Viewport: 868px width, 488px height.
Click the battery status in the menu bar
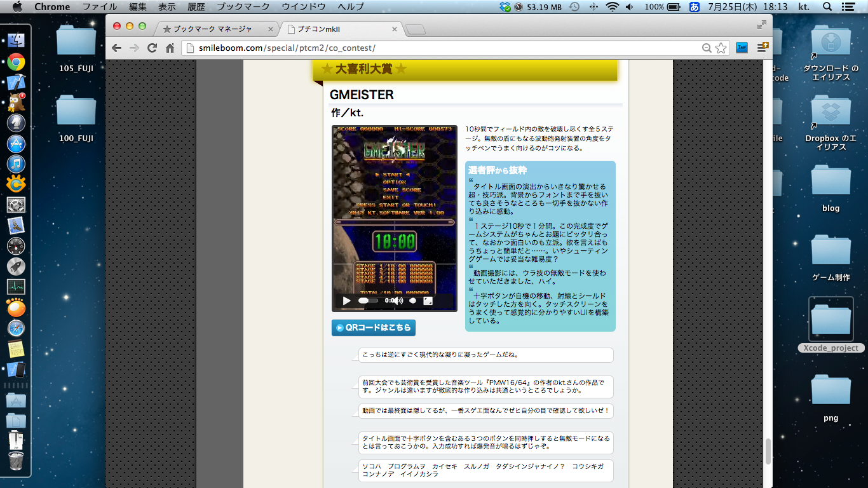tap(663, 7)
